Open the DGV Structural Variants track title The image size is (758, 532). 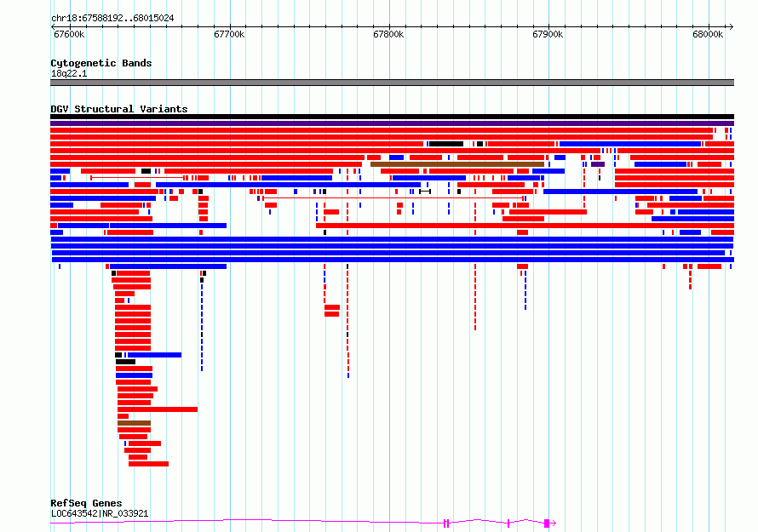[x=119, y=109]
